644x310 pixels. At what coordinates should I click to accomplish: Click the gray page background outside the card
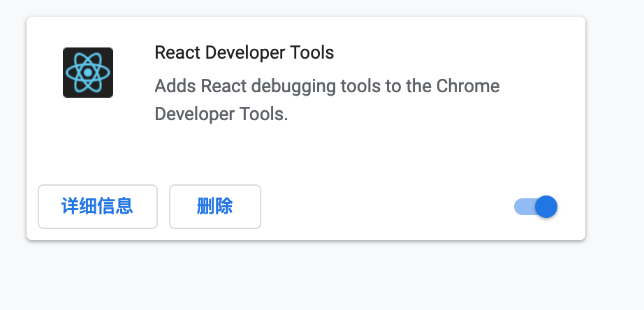[x=321, y=279]
